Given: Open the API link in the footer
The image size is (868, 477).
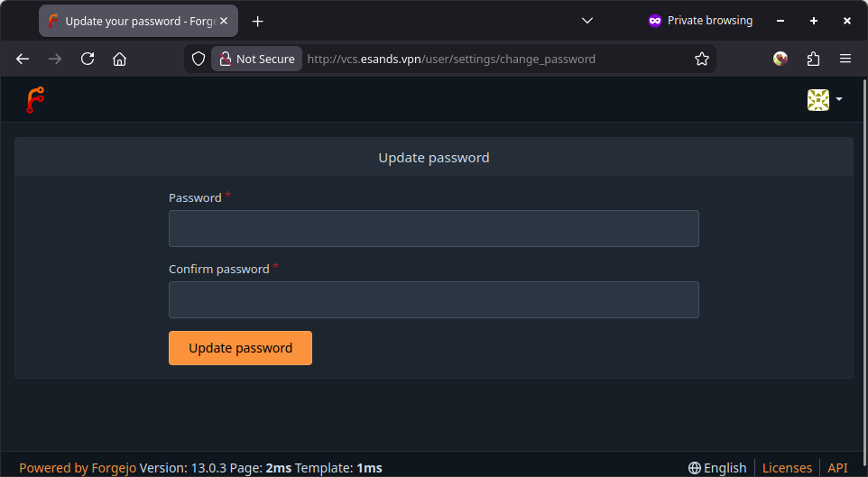Looking at the screenshot, I should click(837, 468).
